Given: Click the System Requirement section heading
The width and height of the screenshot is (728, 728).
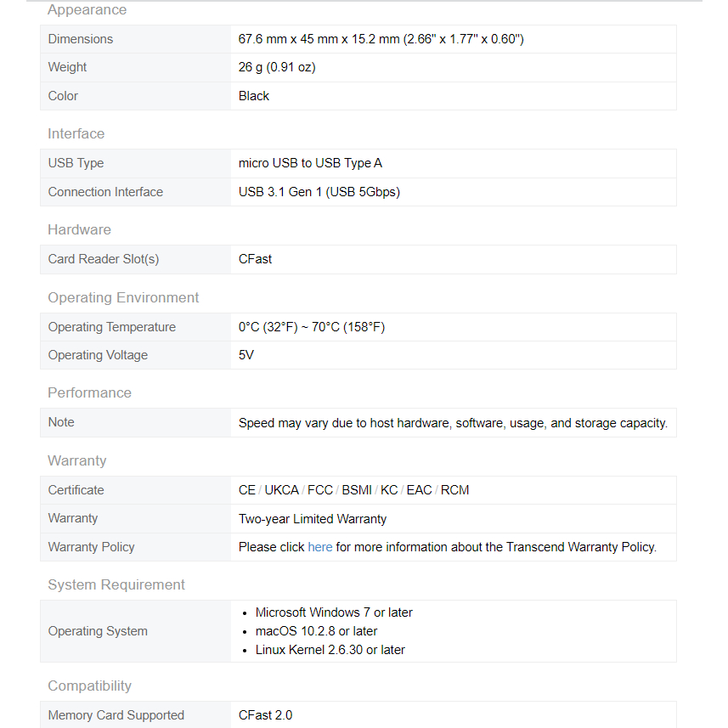Looking at the screenshot, I should click(116, 584).
